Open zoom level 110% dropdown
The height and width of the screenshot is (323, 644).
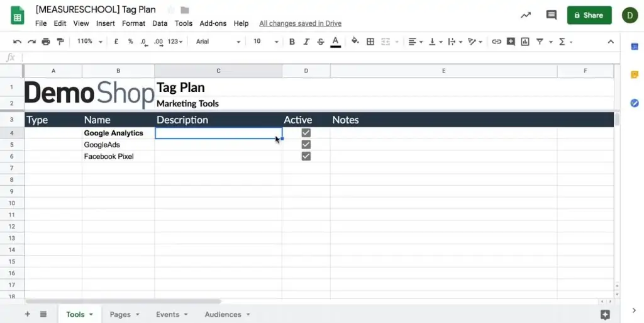coord(89,42)
